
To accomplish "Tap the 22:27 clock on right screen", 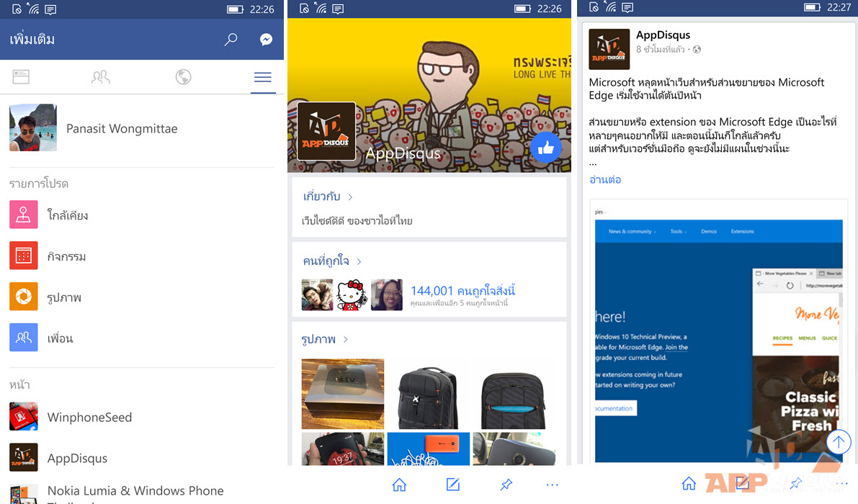I will pyautogui.click(x=839, y=8).
